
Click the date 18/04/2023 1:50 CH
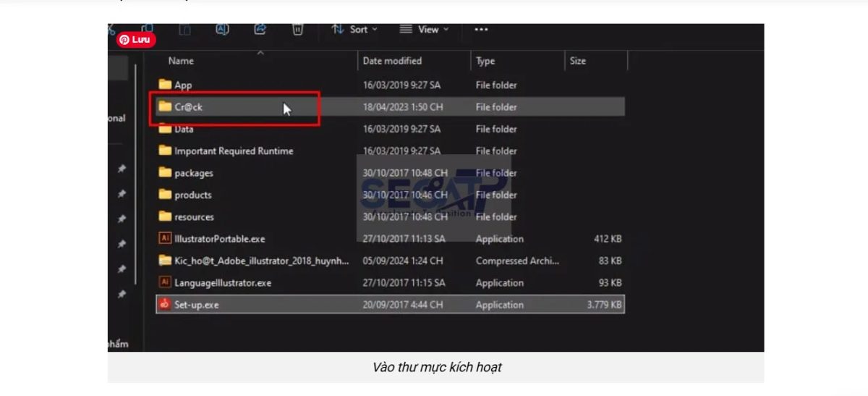pos(404,107)
